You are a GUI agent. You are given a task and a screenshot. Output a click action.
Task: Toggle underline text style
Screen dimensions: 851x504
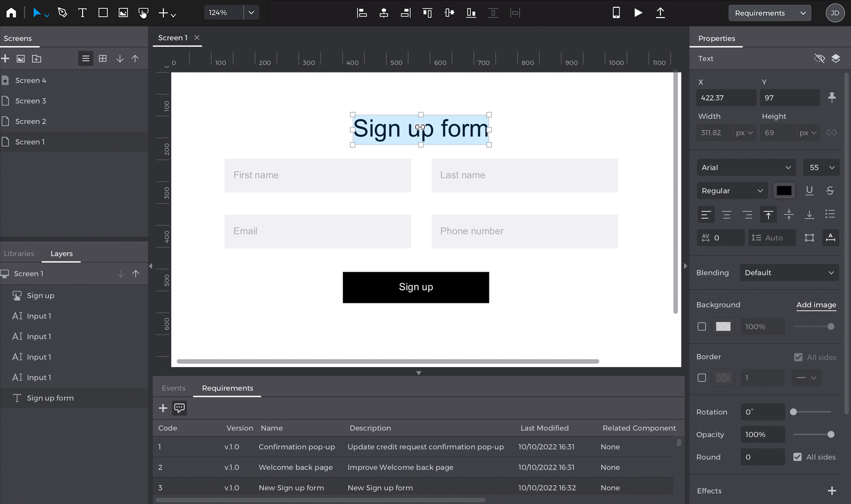(x=809, y=191)
